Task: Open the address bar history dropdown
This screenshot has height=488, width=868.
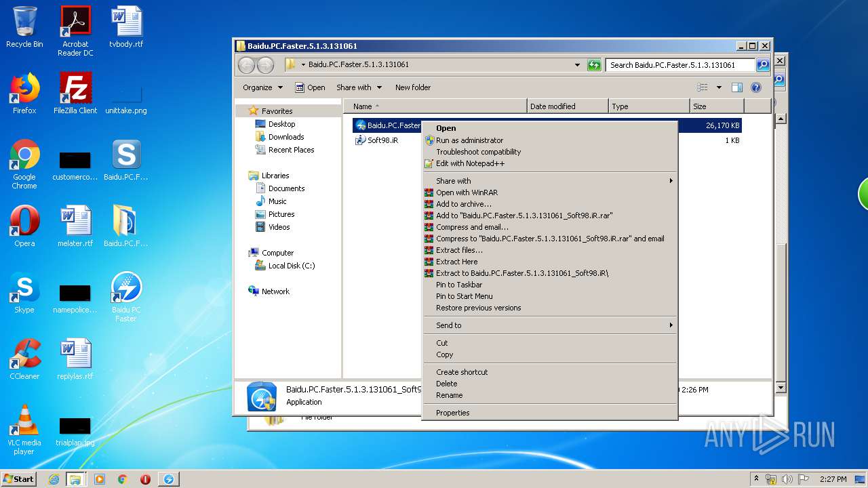Action: coord(577,65)
